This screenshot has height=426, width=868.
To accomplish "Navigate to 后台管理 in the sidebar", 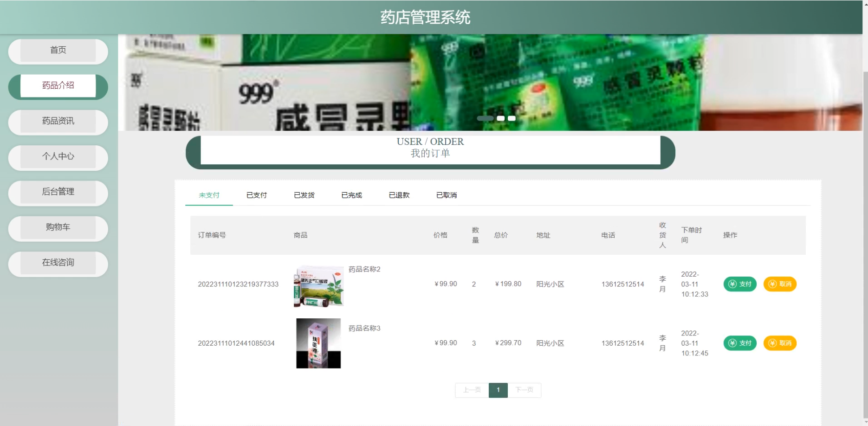I will point(58,193).
